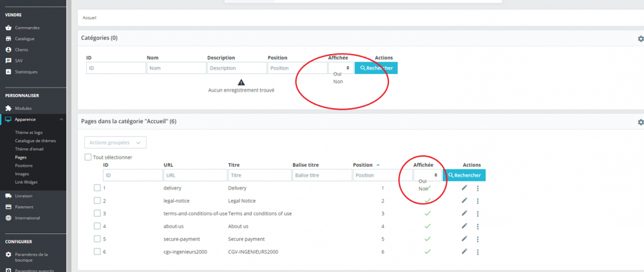Open the Actions groupées dropdown
This screenshot has width=644, height=272.
(x=115, y=142)
